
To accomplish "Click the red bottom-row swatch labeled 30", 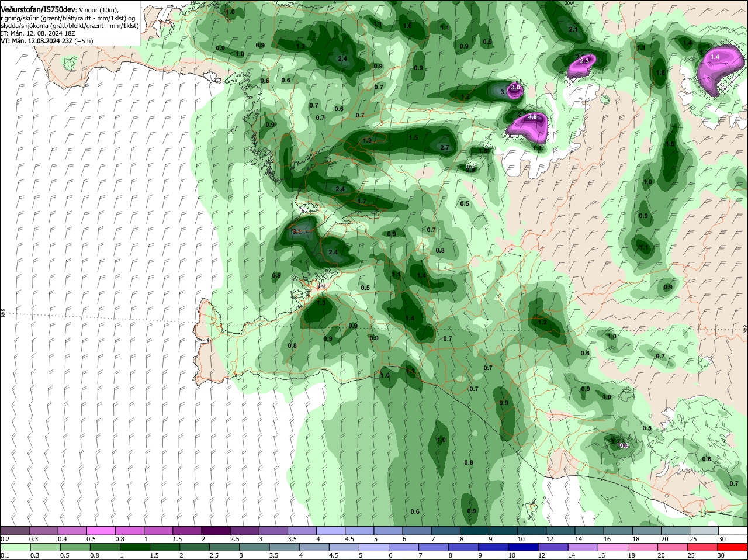I will tap(733, 547).
